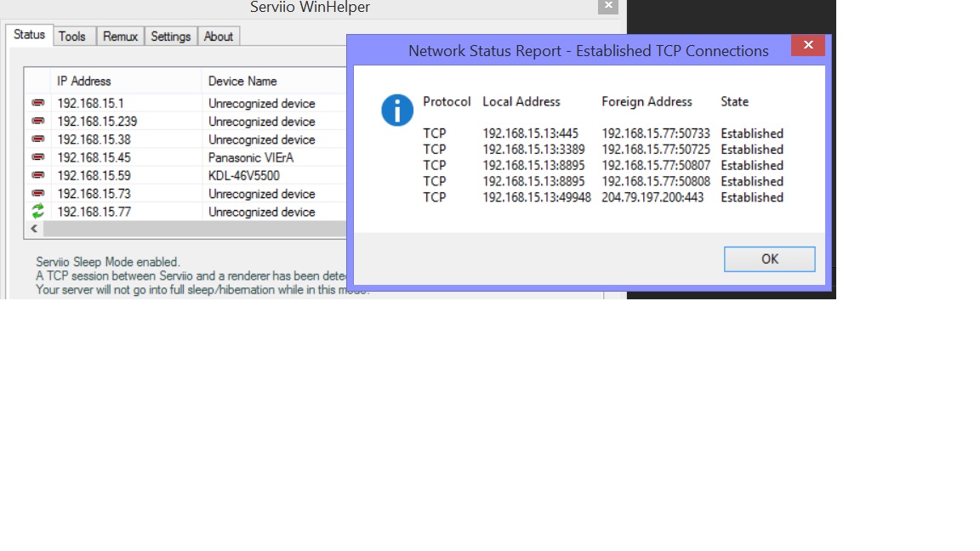Viewport: 980px width, 551px height.
Task: Click the green sync icon for 192.168.15.77
Action: (x=37, y=212)
